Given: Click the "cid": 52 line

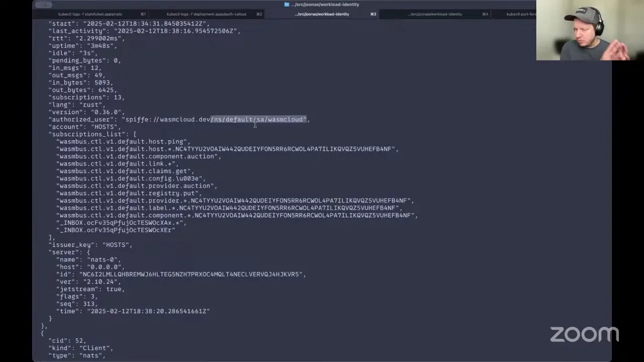Looking at the screenshot, I should point(67,341).
